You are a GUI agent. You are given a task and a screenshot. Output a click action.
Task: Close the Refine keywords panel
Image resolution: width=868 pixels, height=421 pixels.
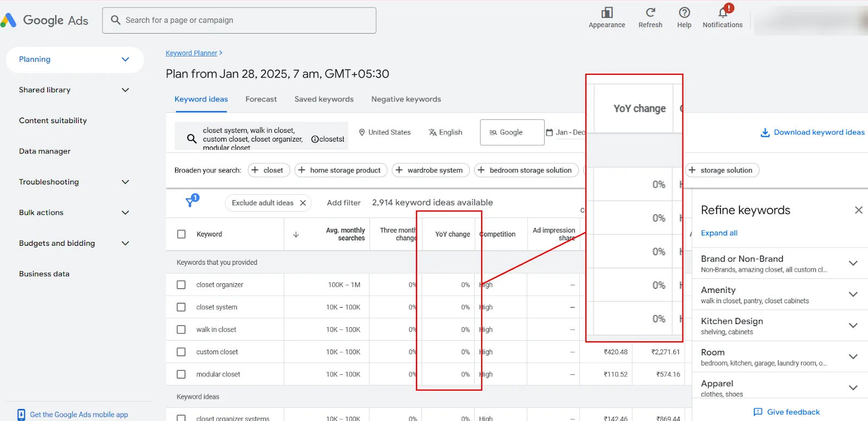(858, 210)
